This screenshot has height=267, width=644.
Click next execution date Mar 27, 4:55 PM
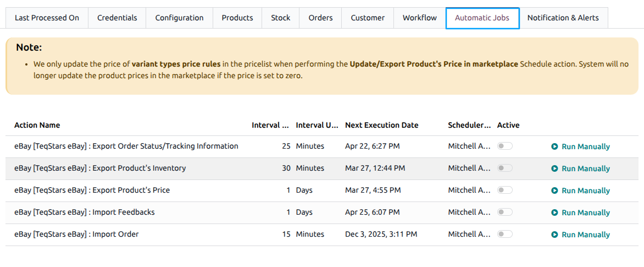tap(373, 190)
